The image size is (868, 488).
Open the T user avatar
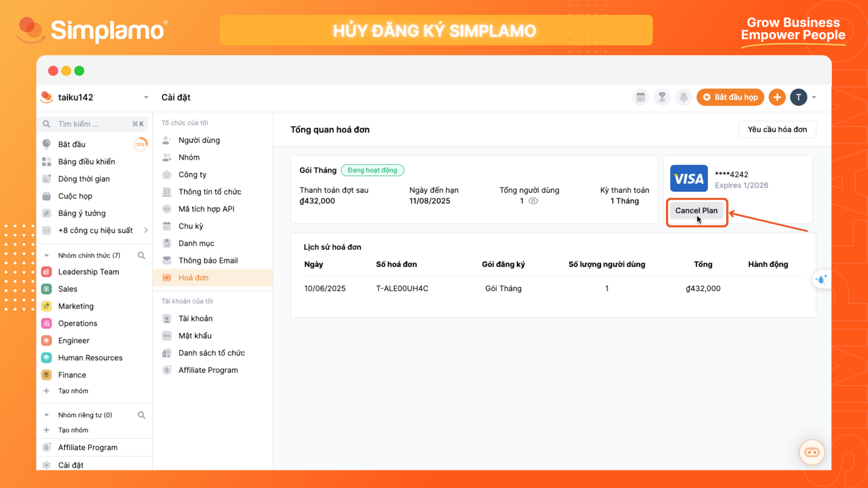tap(798, 97)
